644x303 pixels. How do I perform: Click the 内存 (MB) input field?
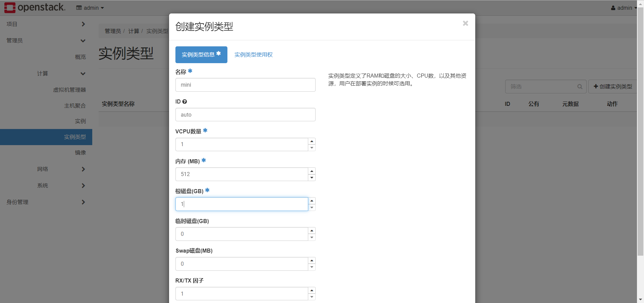pos(241,174)
